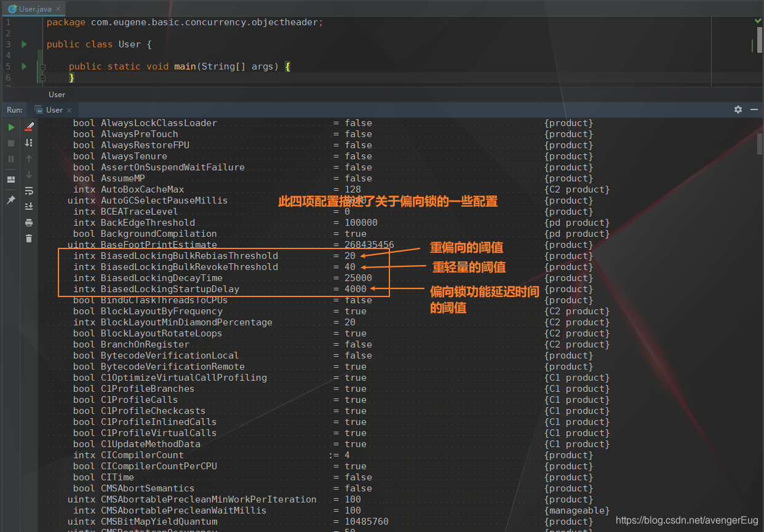This screenshot has width=764, height=532.
Task: Click the AssertOnSuspendWaitFailure flag name
Action: (173, 167)
